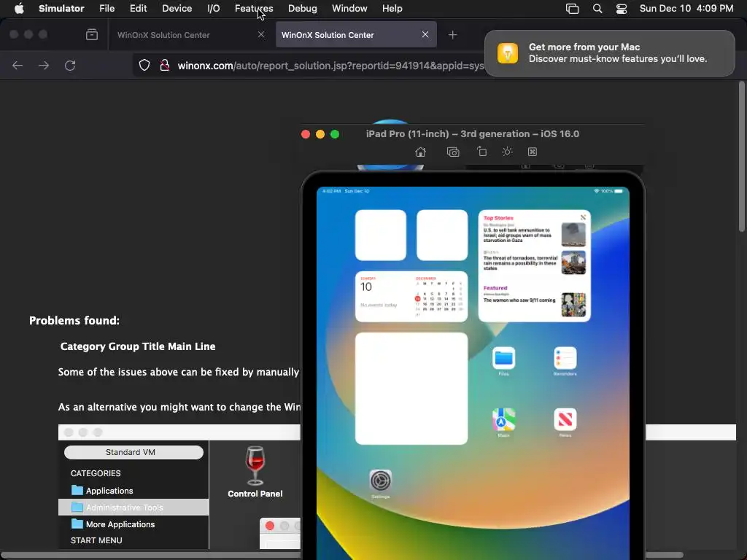Open the Window menu
The width and height of the screenshot is (747, 560).
[349, 9]
